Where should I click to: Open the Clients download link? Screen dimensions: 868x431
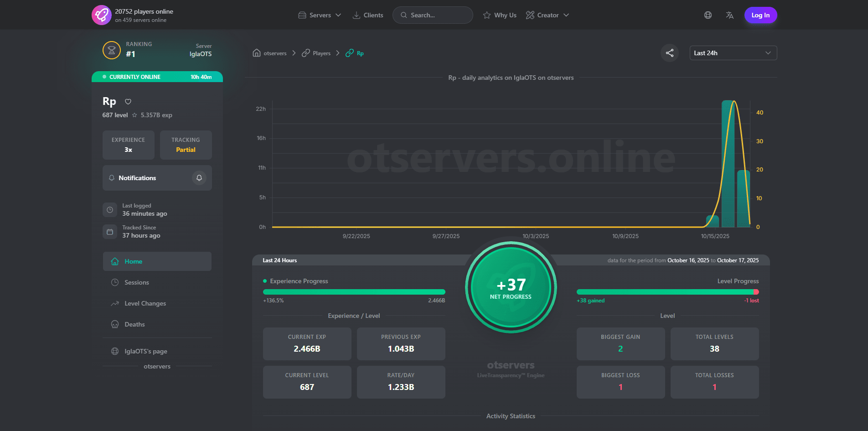coord(368,15)
